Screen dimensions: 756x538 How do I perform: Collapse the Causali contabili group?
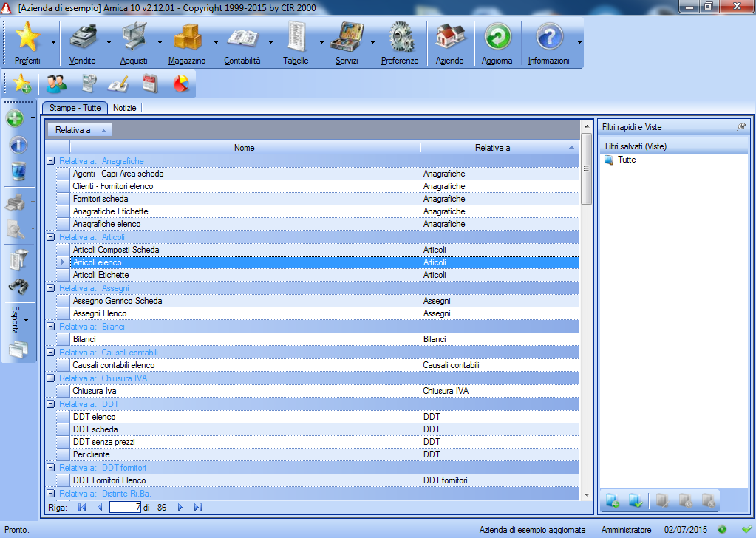(x=51, y=353)
